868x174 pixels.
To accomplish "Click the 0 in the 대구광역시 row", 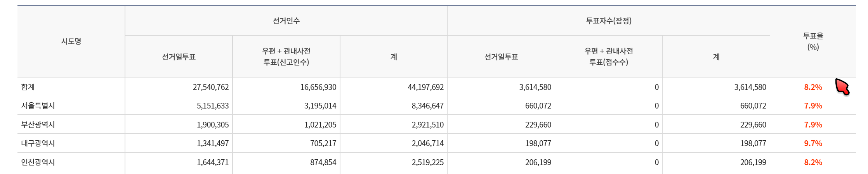I will [657, 143].
